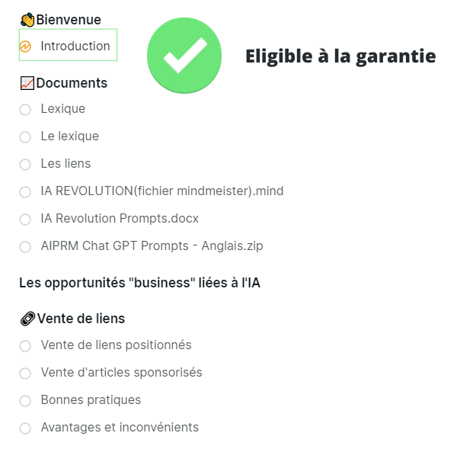
Task: Toggle circle beside AIPRM Chat GPT Prompts zip
Action: (25, 247)
